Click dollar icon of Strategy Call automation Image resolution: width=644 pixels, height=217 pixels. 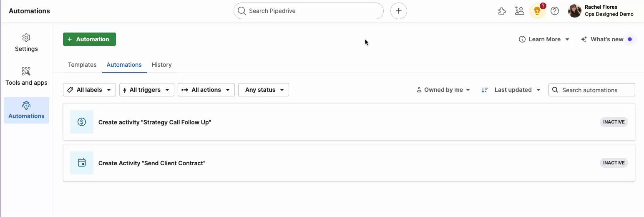82,122
